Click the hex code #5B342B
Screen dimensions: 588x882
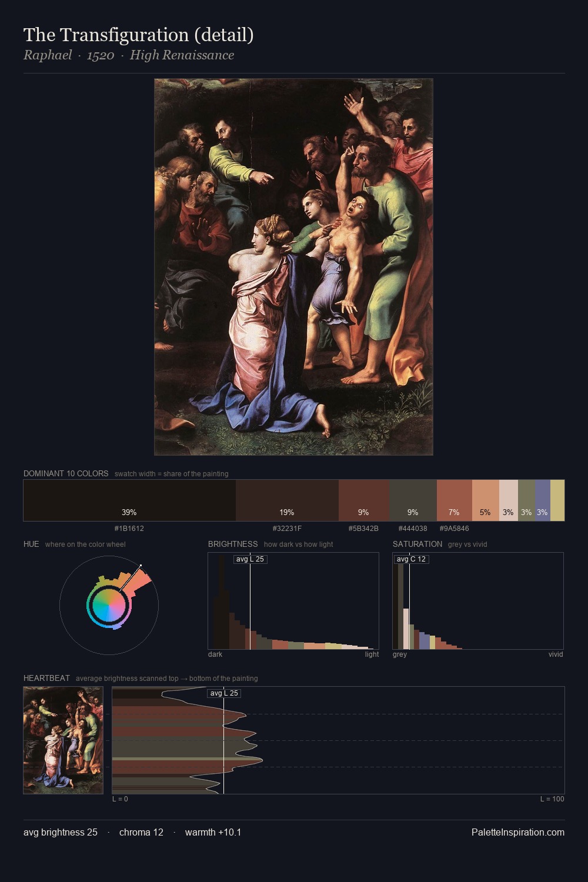(363, 529)
